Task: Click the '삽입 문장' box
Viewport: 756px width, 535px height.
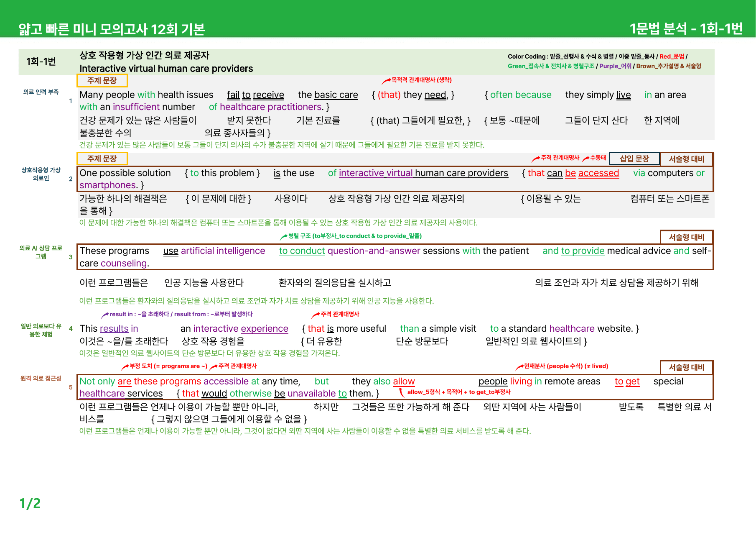Action: [634, 159]
